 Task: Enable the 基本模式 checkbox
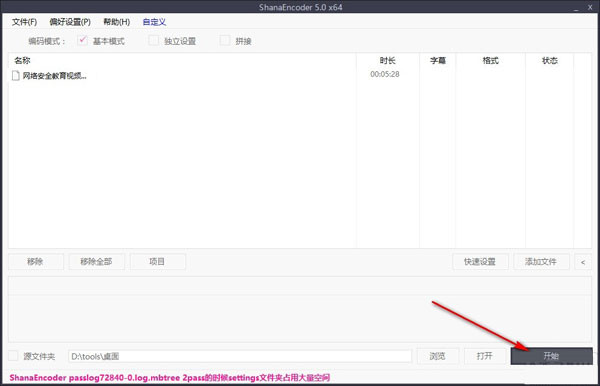tap(82, 40)
